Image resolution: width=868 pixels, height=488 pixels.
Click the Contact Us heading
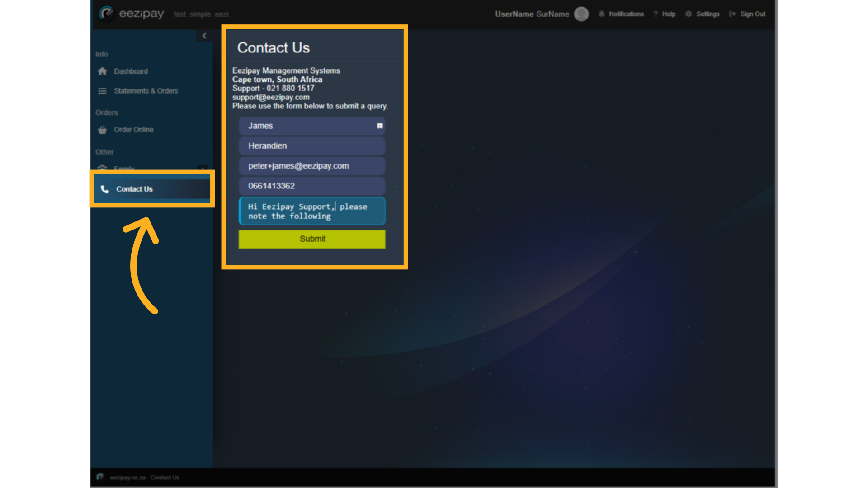274,47
